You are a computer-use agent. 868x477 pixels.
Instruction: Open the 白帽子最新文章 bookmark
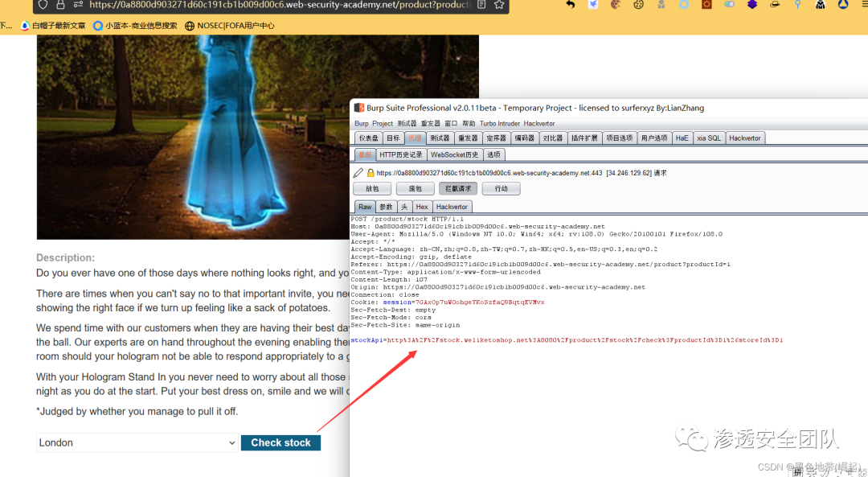(53, 26)
